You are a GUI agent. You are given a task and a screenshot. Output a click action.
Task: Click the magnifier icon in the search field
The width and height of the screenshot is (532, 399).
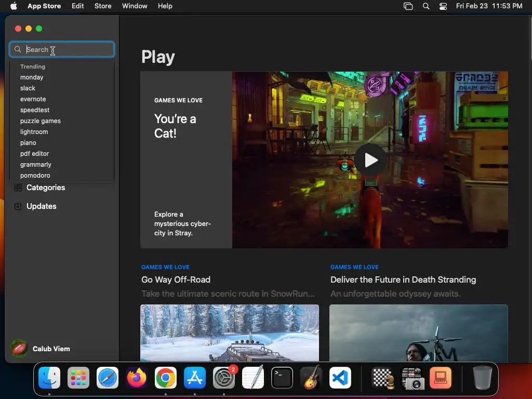[x=18, y=49]
